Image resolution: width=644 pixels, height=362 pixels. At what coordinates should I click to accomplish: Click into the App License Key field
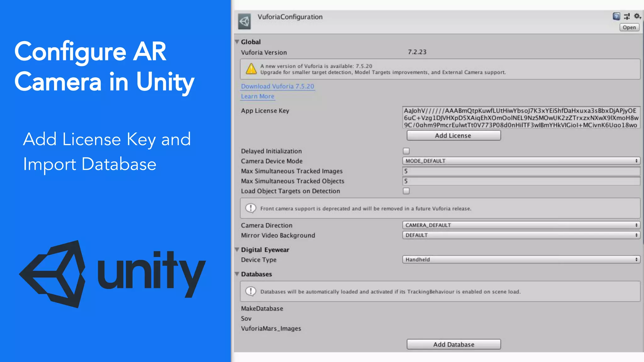click(521, 118)
